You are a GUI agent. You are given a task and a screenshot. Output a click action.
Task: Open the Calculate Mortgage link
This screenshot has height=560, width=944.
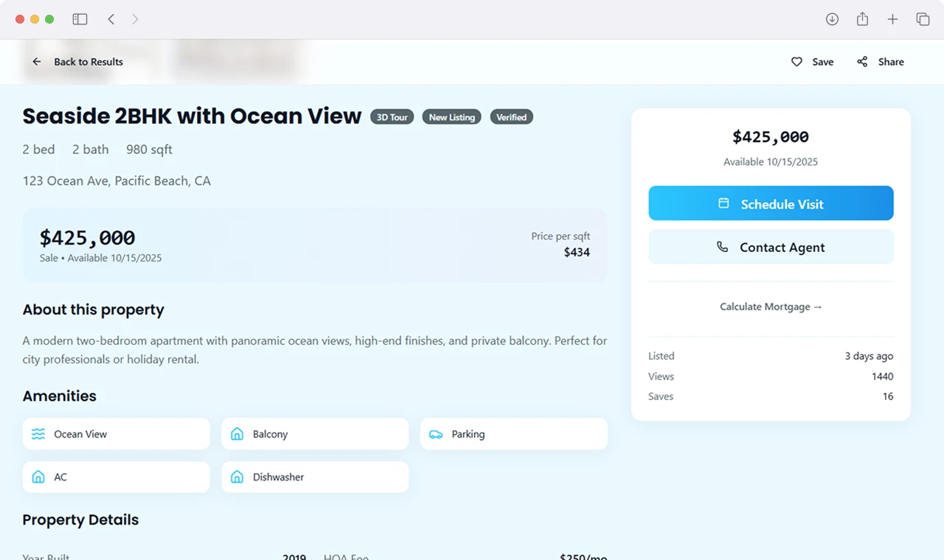click(771, 307)
